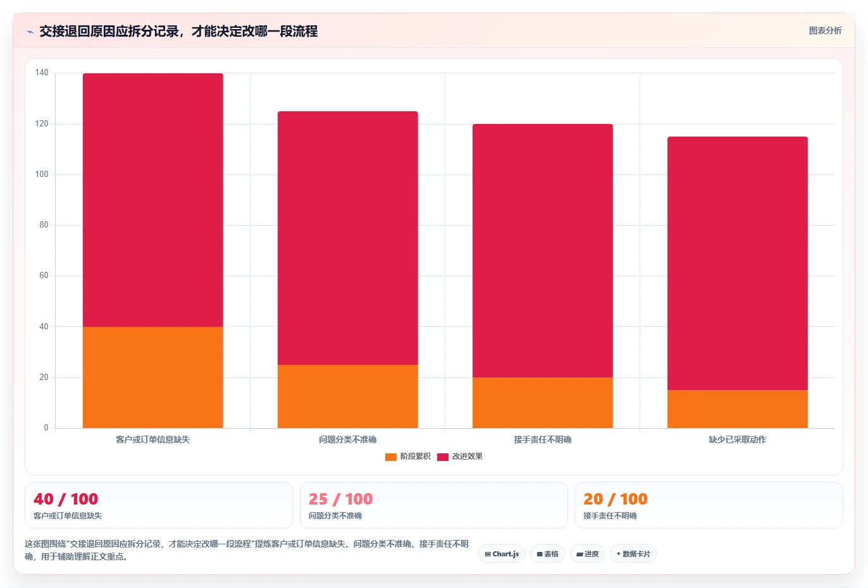Click orange segment of 接手责任不明确 bar

click(x=543, y=403)
